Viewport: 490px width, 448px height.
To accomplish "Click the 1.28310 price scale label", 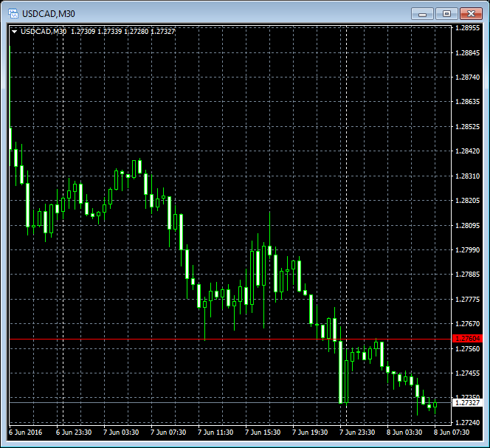I will click(x=468, y=176).
